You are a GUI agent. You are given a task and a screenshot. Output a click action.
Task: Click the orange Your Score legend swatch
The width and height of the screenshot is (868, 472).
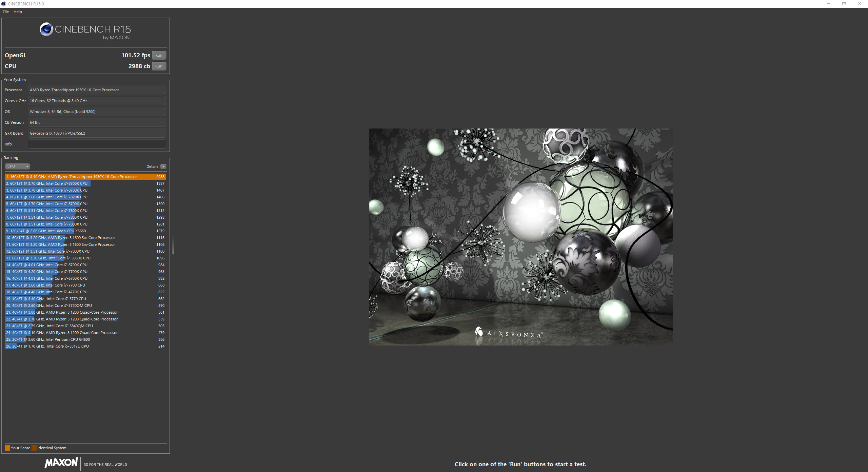7,448
